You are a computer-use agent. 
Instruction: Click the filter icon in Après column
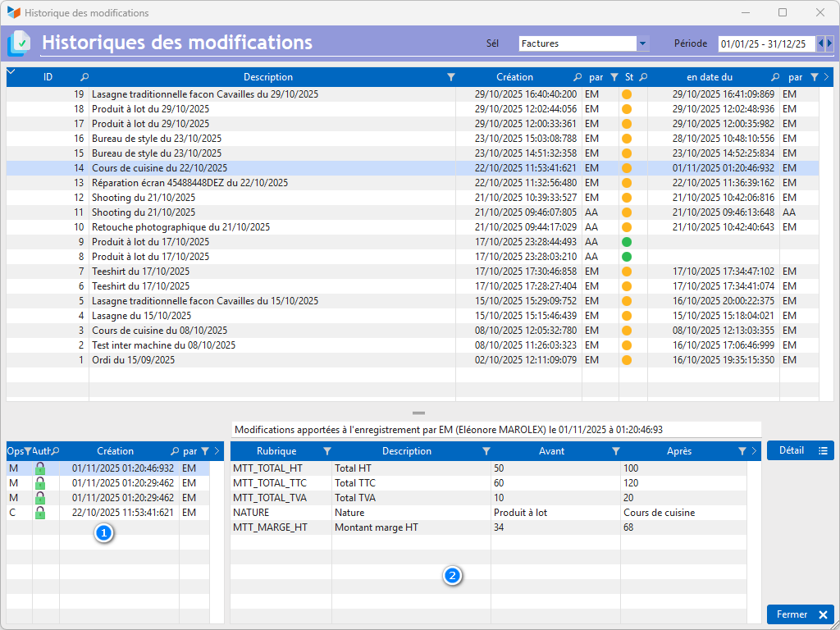(x=742, y=451)
